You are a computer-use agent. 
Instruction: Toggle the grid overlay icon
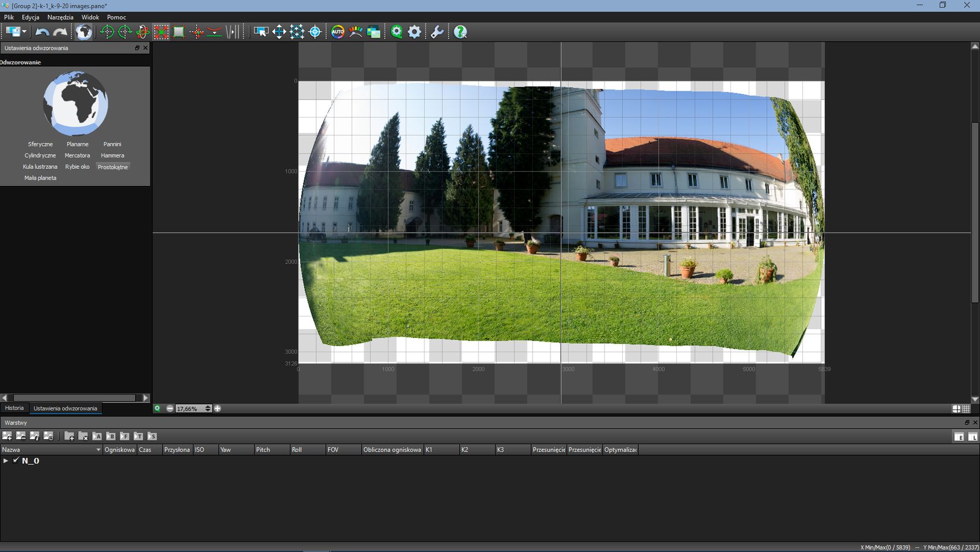(966, 408)
